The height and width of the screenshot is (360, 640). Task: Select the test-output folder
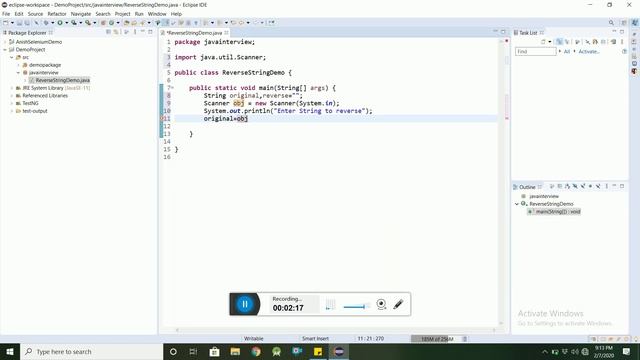click(x=35, y=111)
